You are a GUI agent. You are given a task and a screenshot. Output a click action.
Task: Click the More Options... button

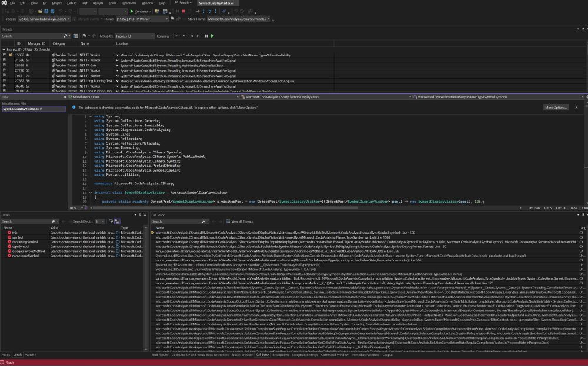click(556, 107)
